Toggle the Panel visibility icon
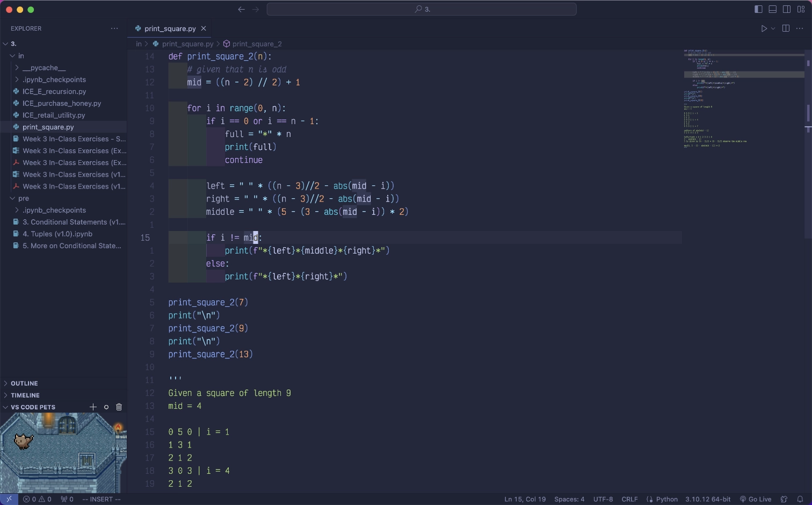The width and height of the screenshot is (812, 505). 772,9
